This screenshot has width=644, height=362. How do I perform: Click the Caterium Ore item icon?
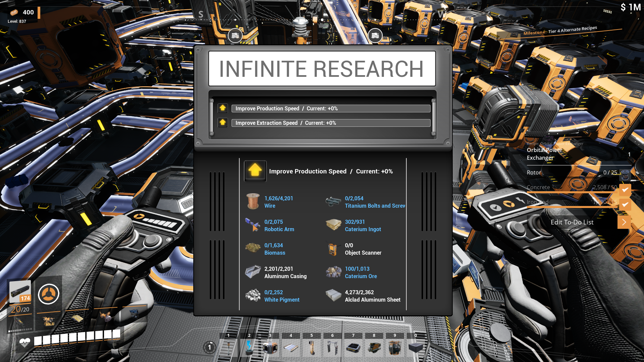point(334,272)
